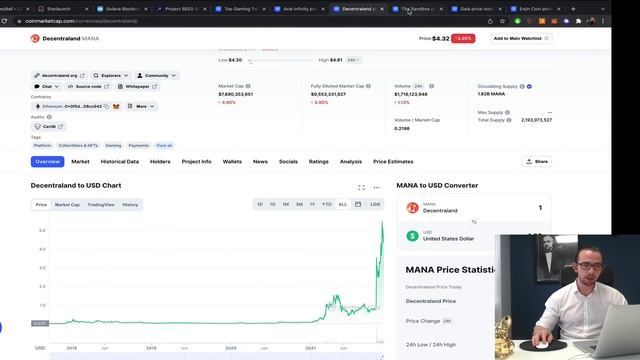640x360 pixels.
Task: Select the Price chart view
Action: tap(41, 204)
